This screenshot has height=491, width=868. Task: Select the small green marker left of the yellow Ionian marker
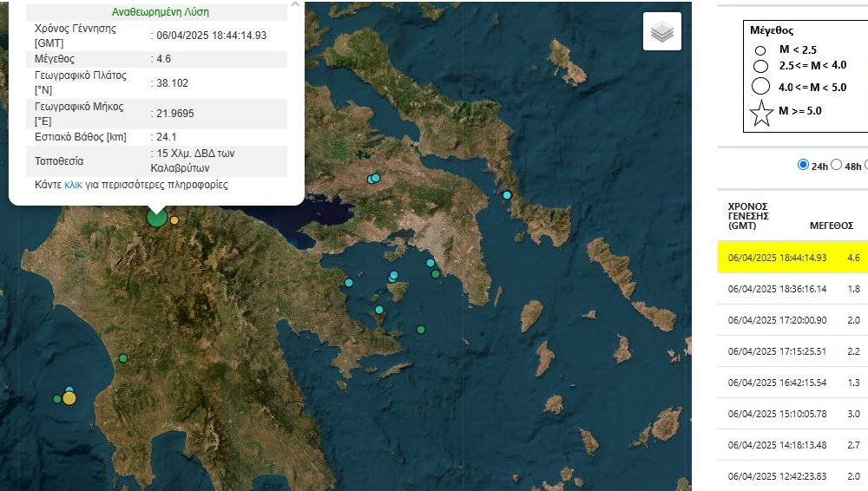57,399
